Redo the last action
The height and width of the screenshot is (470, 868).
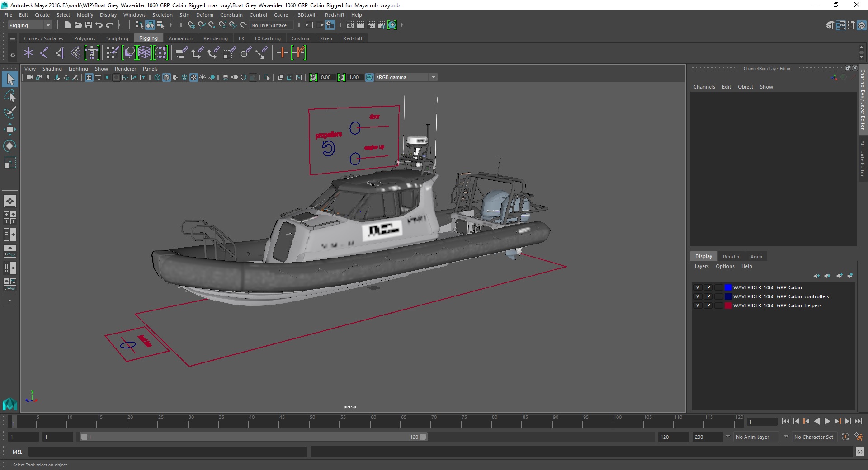pyautogui.click(x=109, y=25)
